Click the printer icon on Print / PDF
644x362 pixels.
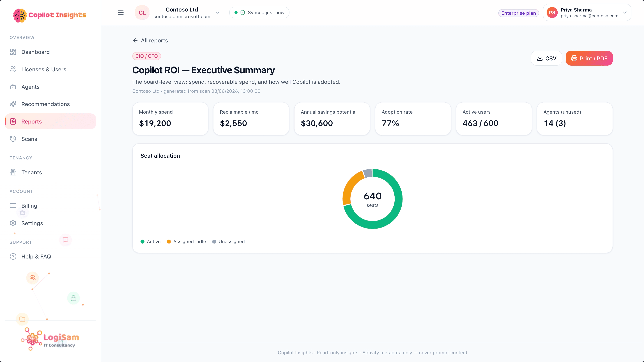574,58
